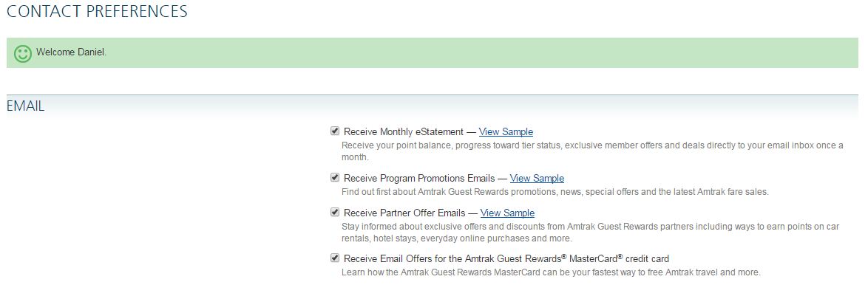Viewport: 868px width, 299px height.
Task: Click the green smiley face icon
Action: coord(23,53)
